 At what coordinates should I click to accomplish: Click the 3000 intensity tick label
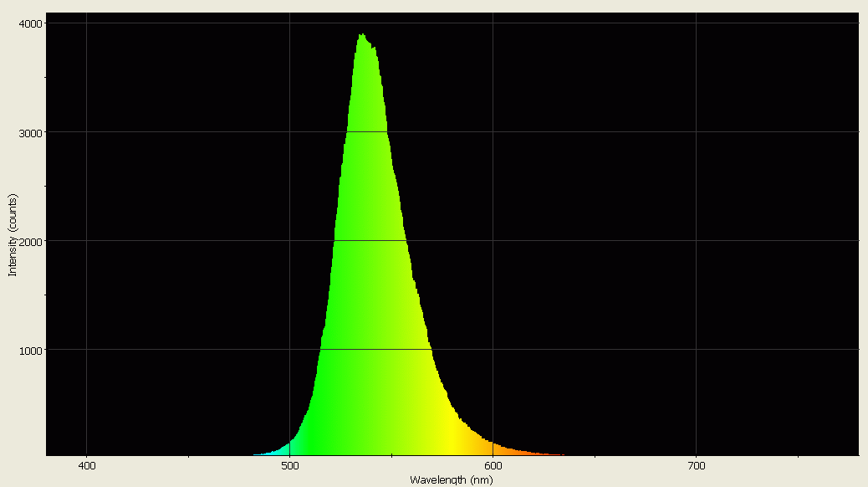point(31,131)
